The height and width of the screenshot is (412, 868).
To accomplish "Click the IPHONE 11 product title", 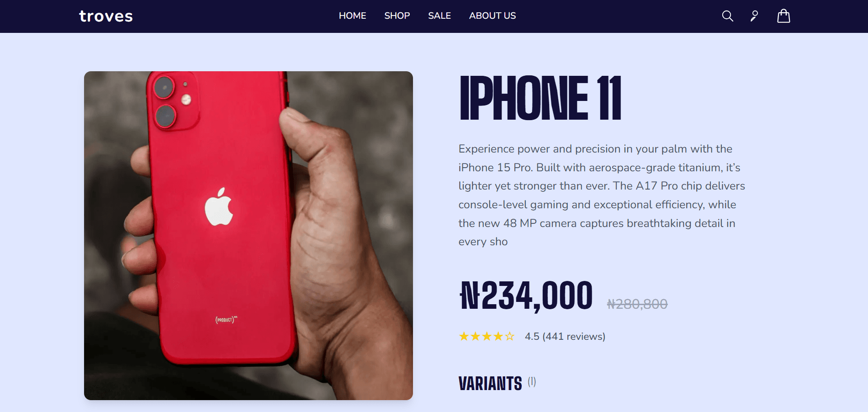I will (540, 98).
